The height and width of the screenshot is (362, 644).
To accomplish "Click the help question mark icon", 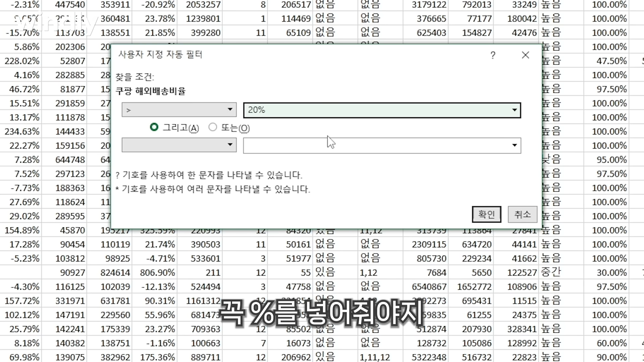I will [493, 55].
